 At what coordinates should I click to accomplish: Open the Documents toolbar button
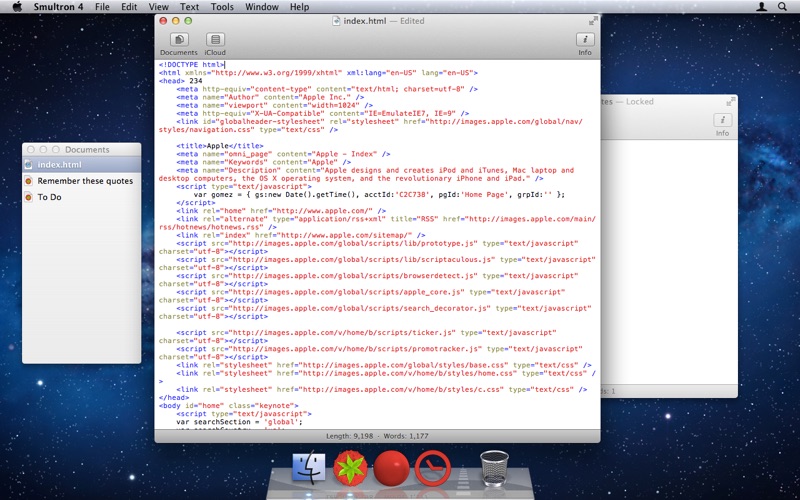click(x=179, y=44)
